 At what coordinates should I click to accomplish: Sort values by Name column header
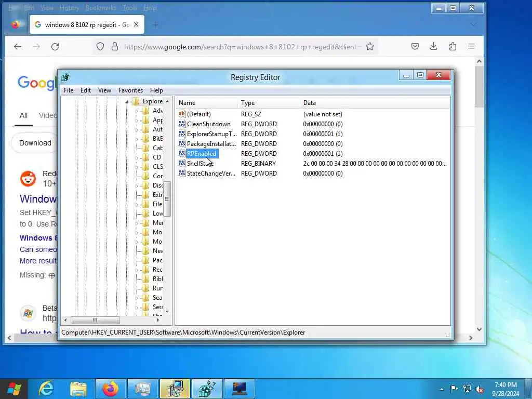(x=207, y=103)
